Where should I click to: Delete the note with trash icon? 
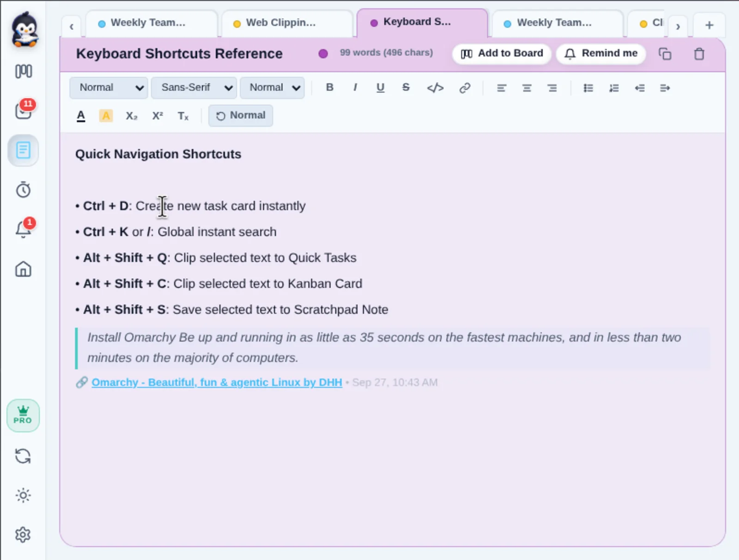pyautogui.click(x=699, y=54)
